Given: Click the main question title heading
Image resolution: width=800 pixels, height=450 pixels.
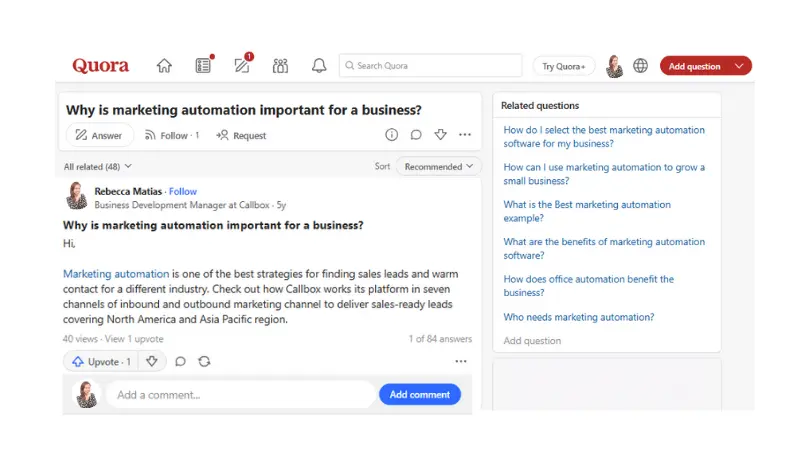Looking at the screenshot, I should [244, 110].
